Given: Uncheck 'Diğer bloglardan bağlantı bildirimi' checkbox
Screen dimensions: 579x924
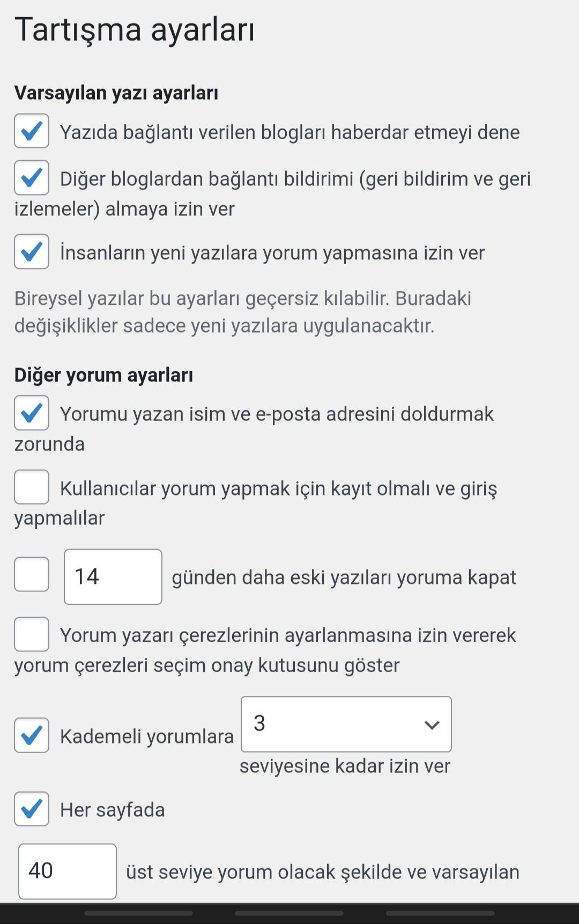Looking at the screenshot, I should [32, 177].
